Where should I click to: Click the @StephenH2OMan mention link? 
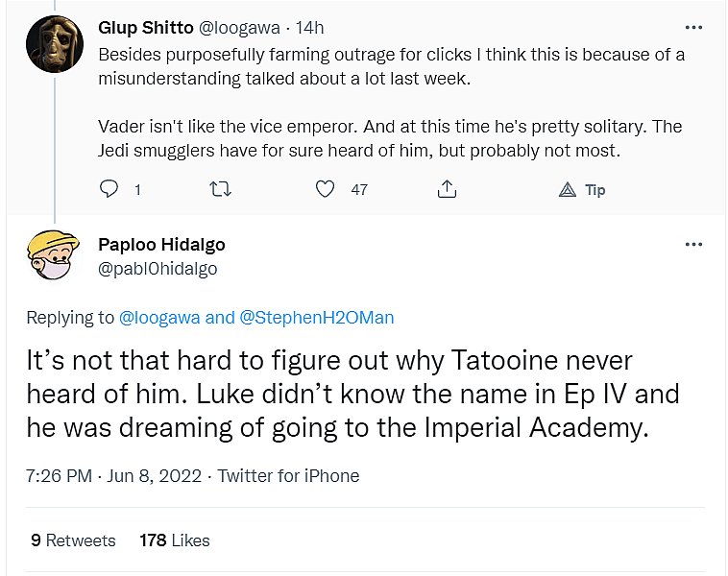pos(316,317)
